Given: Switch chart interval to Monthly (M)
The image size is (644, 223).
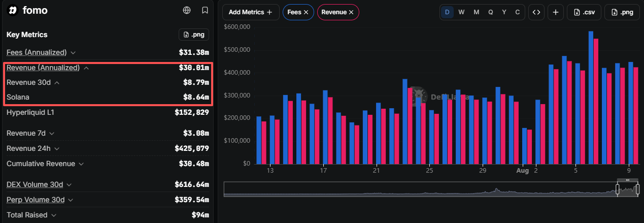Looking at the screenshot, I should (476, 12).
